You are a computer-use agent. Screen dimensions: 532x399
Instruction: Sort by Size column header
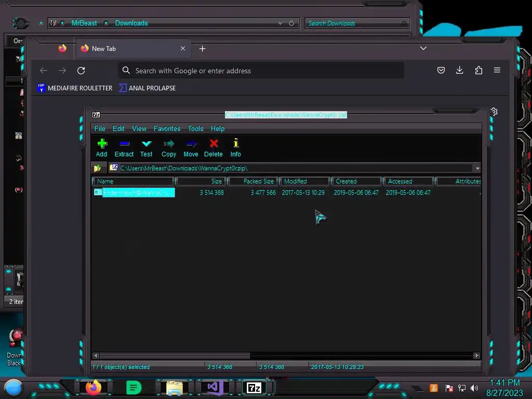pyautogui.click(x=201, y=181)
